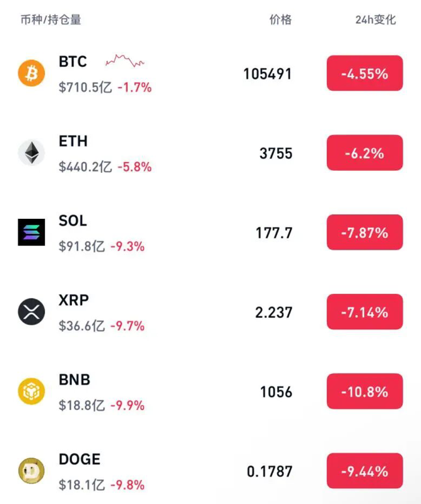The image size is (421, 504).
Task: Click the Ethereum diamond icon
Action: (31, 153)
